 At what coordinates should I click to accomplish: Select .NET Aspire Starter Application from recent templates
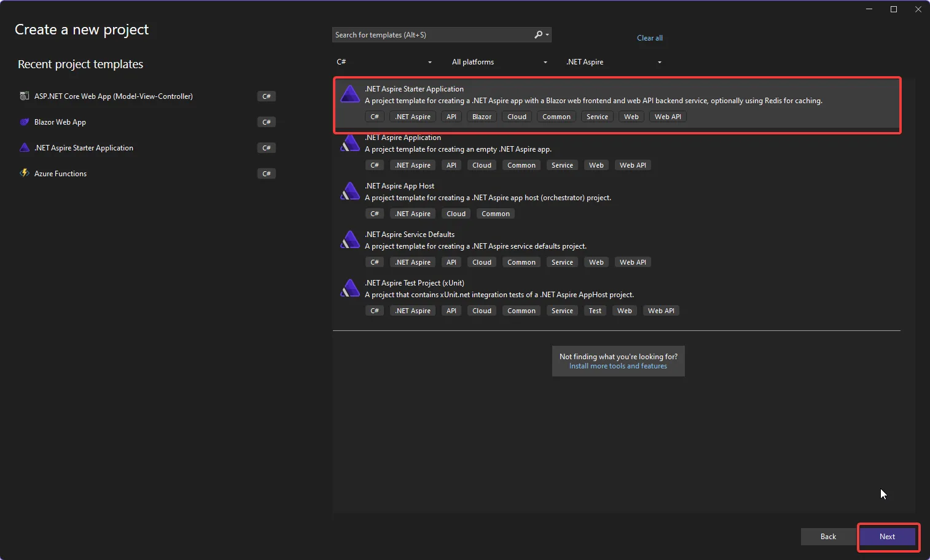pyautogui.click(x=147, y=148)
